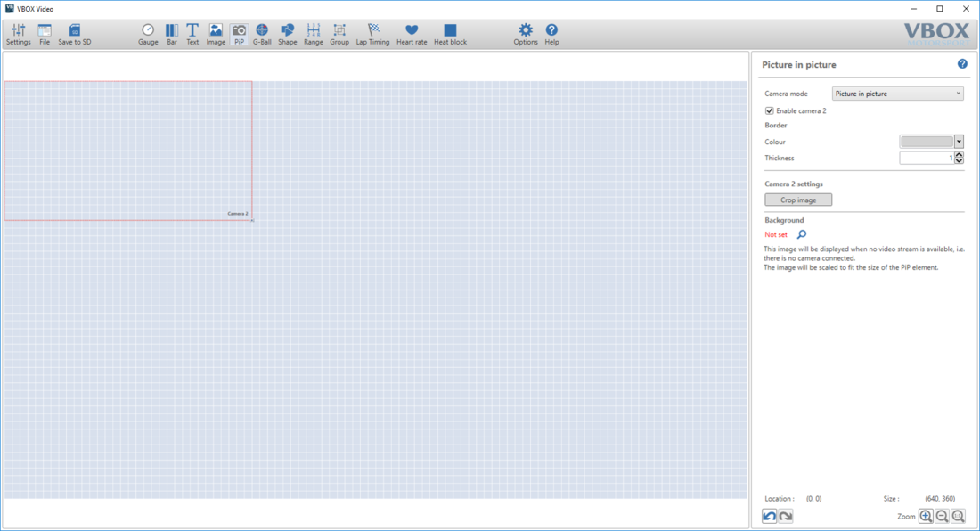
Task: Add a G-Ball element
Action: (x=262, y=35)
